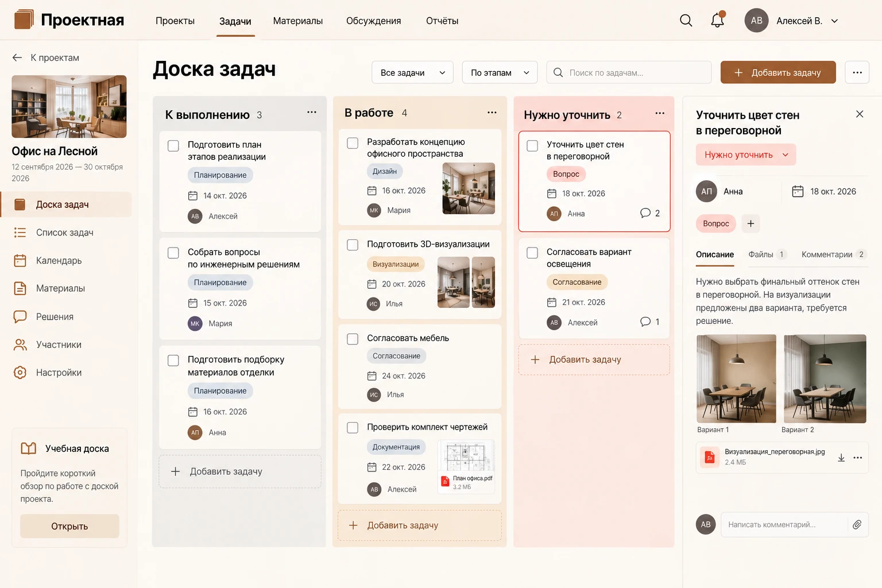Check the Разработать концепцию офисного пространства task
The width and height of the screenshot is (882, 588).
click(x=353, y=143)
